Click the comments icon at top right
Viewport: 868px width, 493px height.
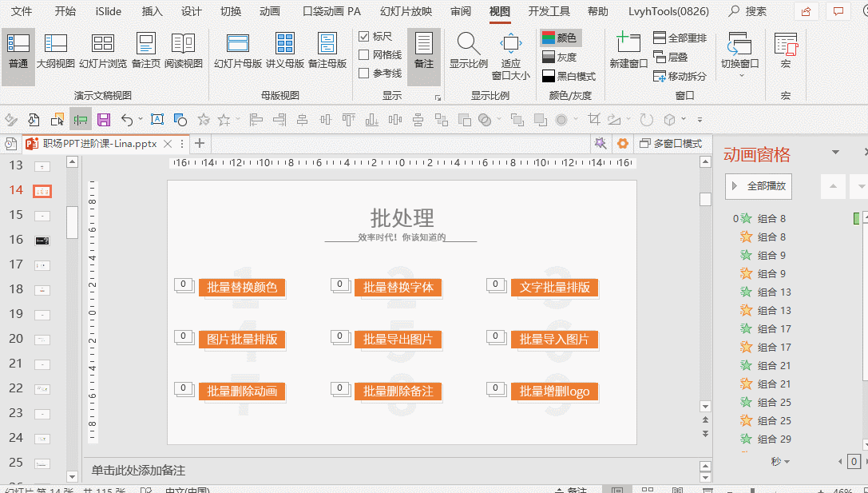pos(838,12)
